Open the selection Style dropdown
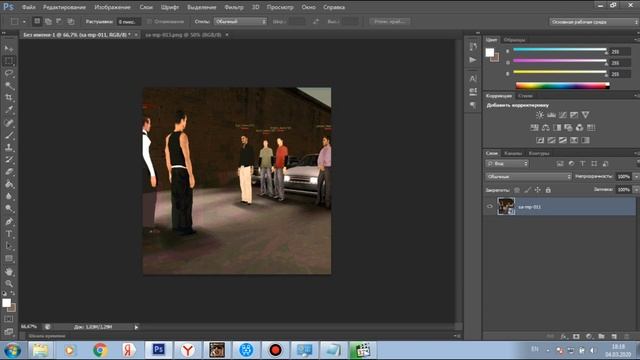The height and width of the screenshot is (360, 640). coord(240,21)
